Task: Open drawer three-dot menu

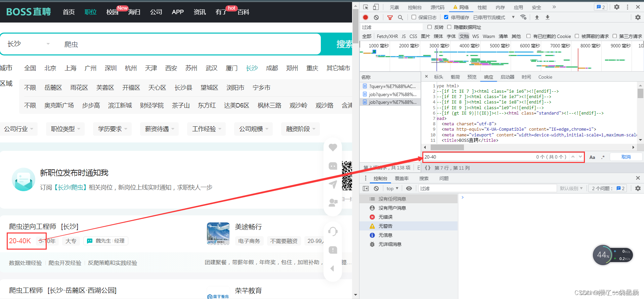Action: [x=366, y=178]
